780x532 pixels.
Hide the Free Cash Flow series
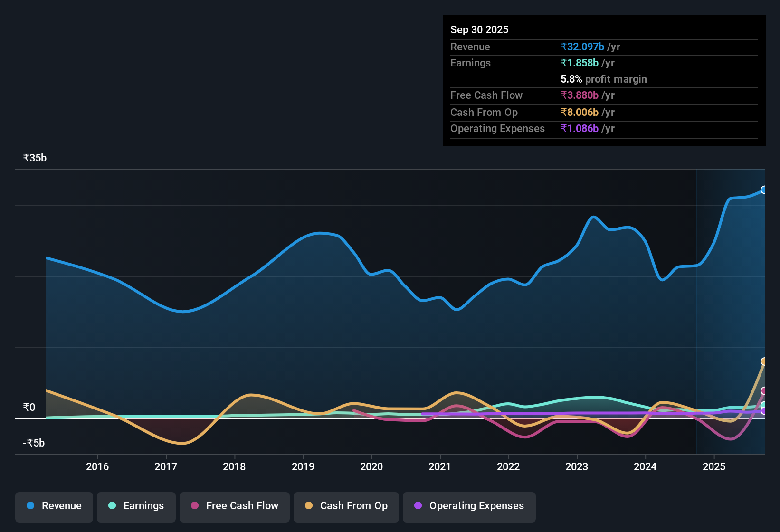tap(235, 506)
